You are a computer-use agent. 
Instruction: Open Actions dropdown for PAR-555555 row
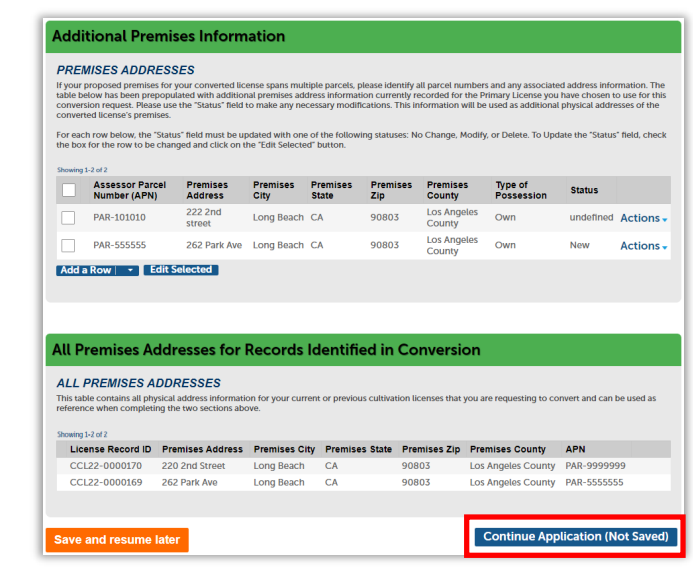tap(644, 246)
